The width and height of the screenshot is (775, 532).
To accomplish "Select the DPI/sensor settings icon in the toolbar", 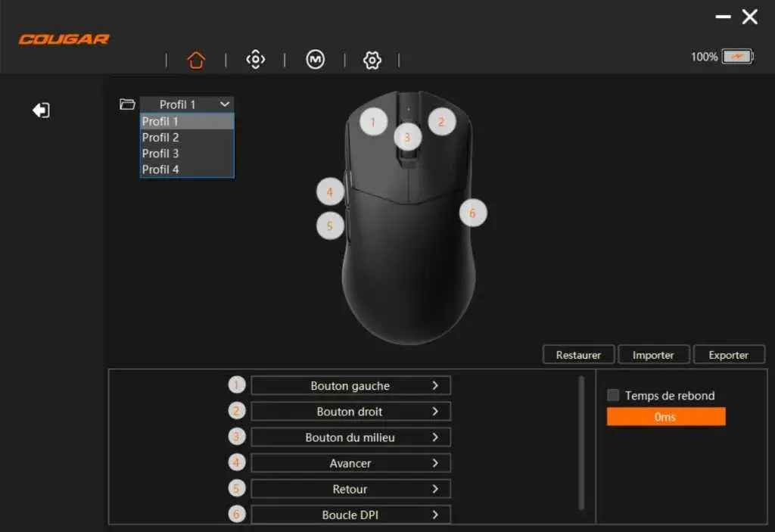I will tap(255, 59).
